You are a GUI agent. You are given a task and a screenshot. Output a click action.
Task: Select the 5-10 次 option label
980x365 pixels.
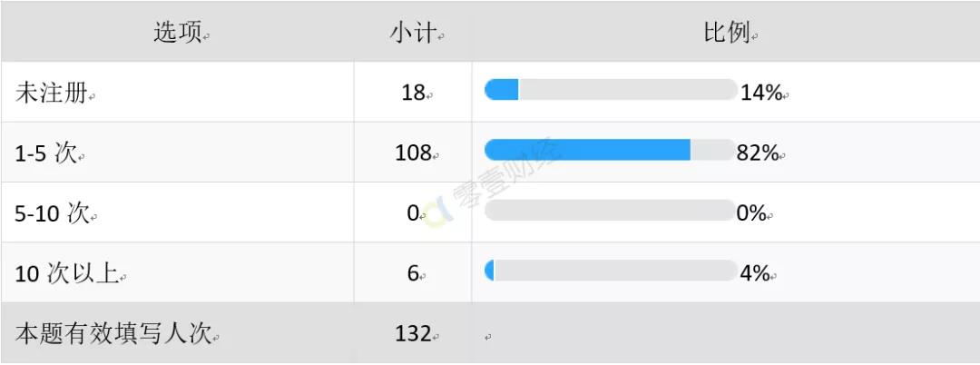(x=53, y=213)
